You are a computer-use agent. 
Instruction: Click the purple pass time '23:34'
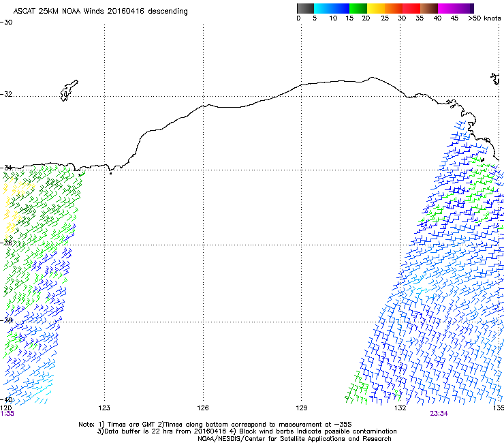pyautogui.click(x=439, y=414)
